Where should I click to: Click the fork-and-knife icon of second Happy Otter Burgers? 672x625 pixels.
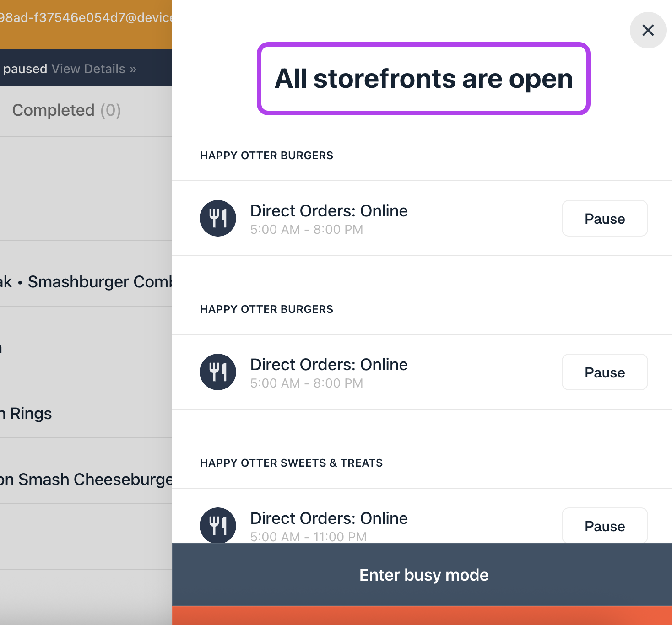point(218,372)
